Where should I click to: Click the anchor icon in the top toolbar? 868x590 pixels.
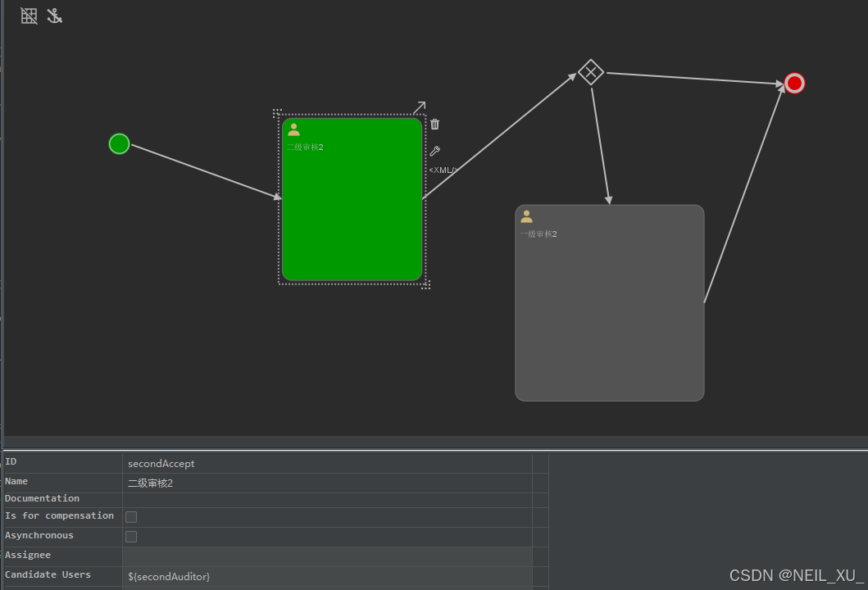(x=54, y=16)
